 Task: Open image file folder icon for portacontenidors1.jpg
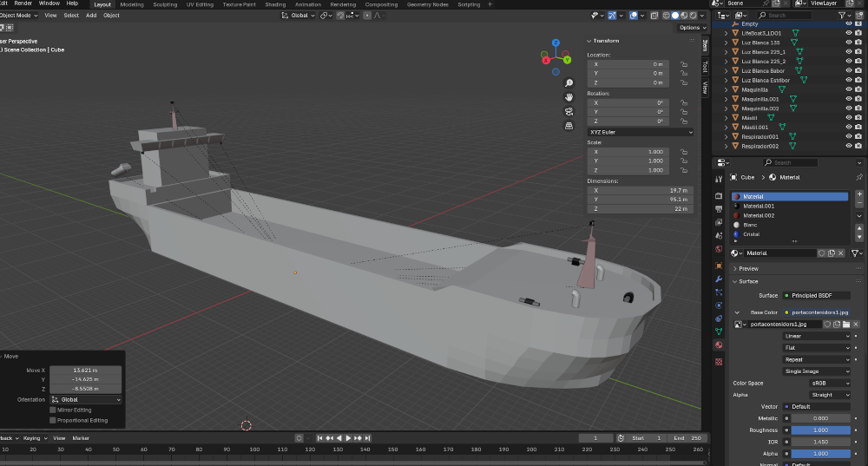845,325
